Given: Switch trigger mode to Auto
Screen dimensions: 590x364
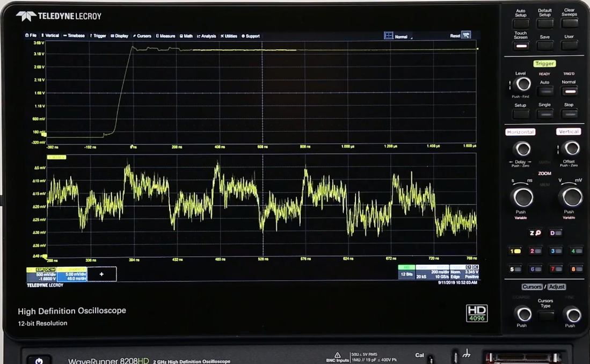Looking at the screenshot, I should click(545, 92).
